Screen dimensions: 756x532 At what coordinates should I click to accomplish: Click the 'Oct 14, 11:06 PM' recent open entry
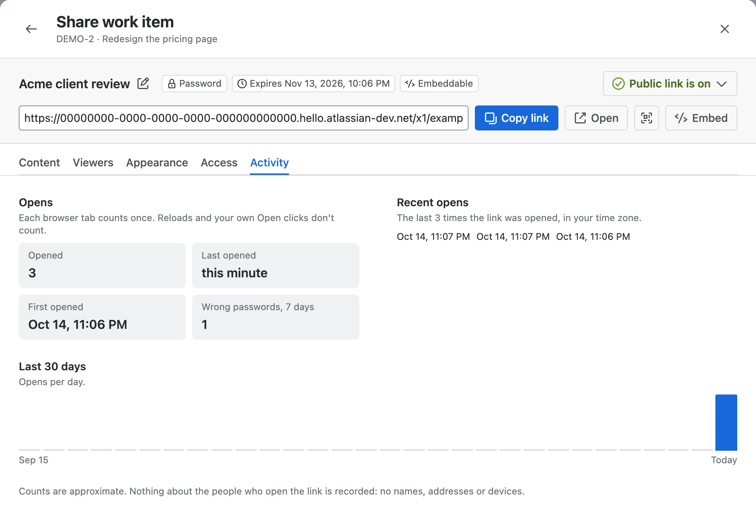click(593, 237)
